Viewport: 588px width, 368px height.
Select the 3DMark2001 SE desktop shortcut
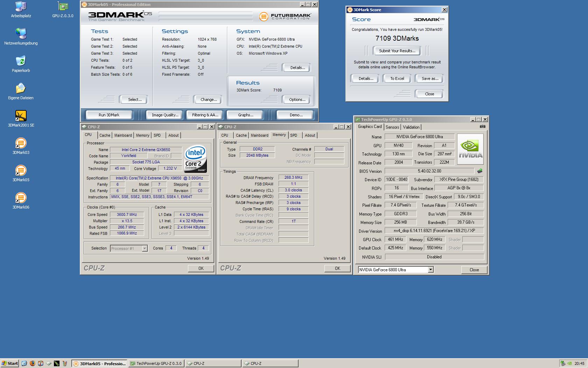point(21,119)
